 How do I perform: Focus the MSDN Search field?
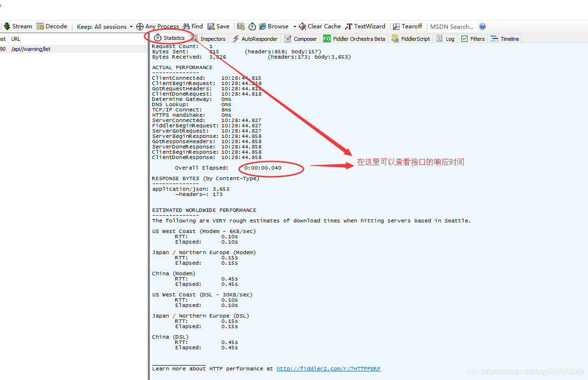[452, 26]
